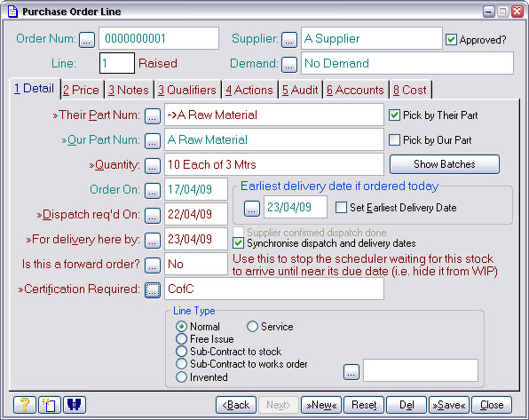Click the forward order field showing No

pos(196,264)
